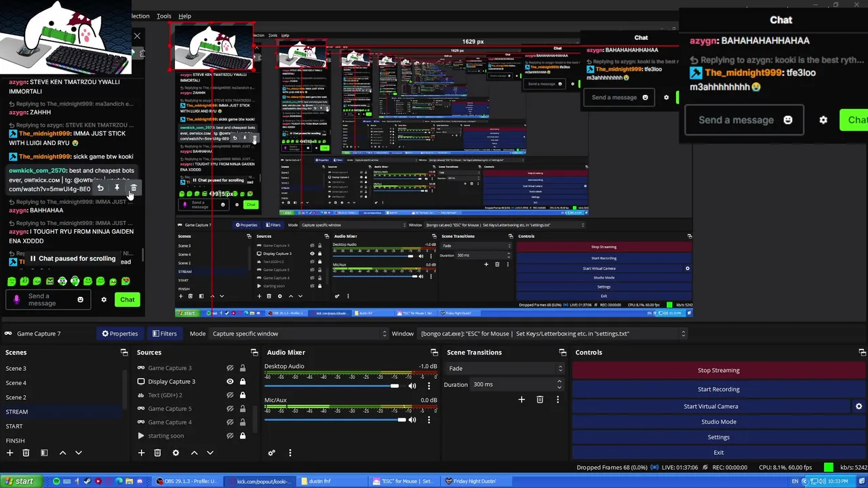The image size is (868, 488).
Task: Toggle lock on Display Capture 3
Action: tap(242, 382)
